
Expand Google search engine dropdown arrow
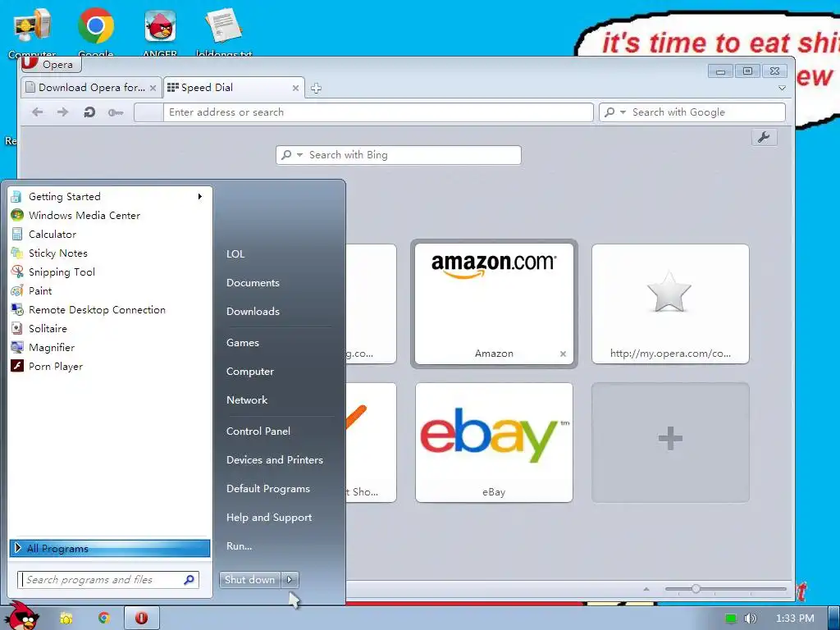623,112
